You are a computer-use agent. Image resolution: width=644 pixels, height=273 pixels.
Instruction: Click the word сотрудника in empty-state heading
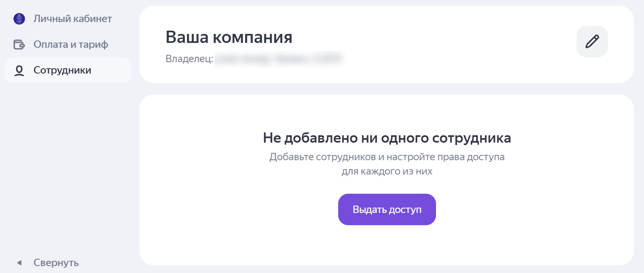472,138
